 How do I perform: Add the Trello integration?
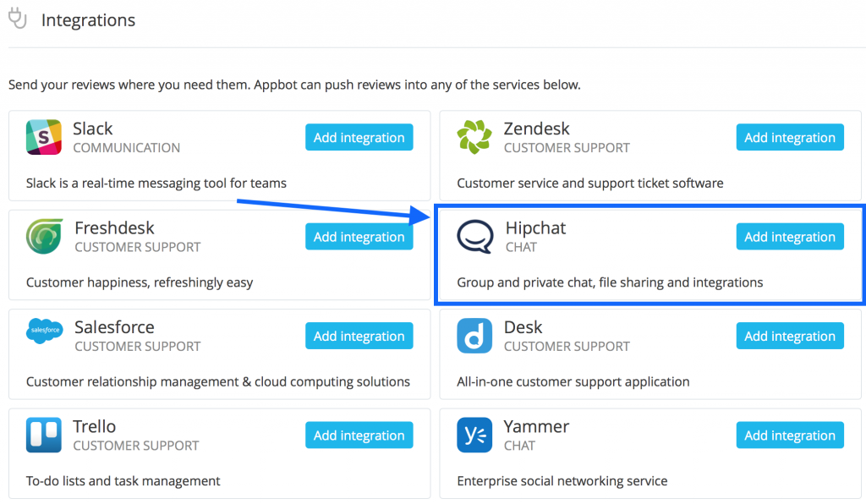pos(359,435)
